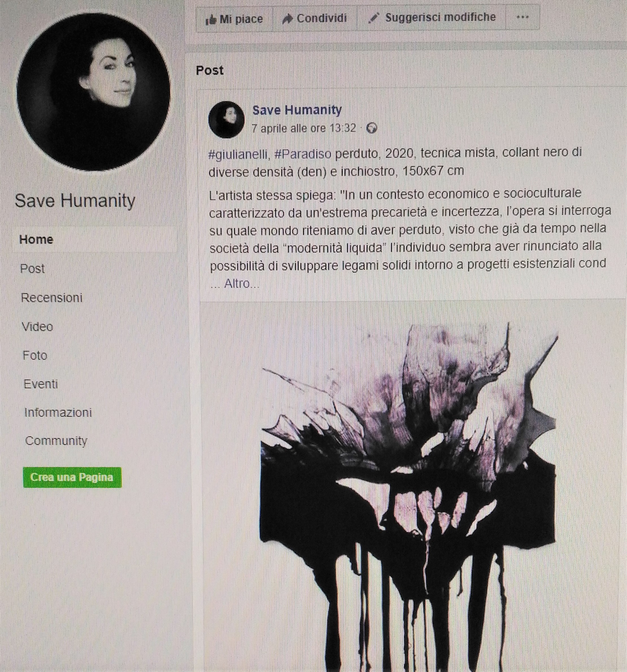The width and height of the screenshot is (627, 672).
Task: Go to the Post sidebar section
Action: [x=32, y=268]
